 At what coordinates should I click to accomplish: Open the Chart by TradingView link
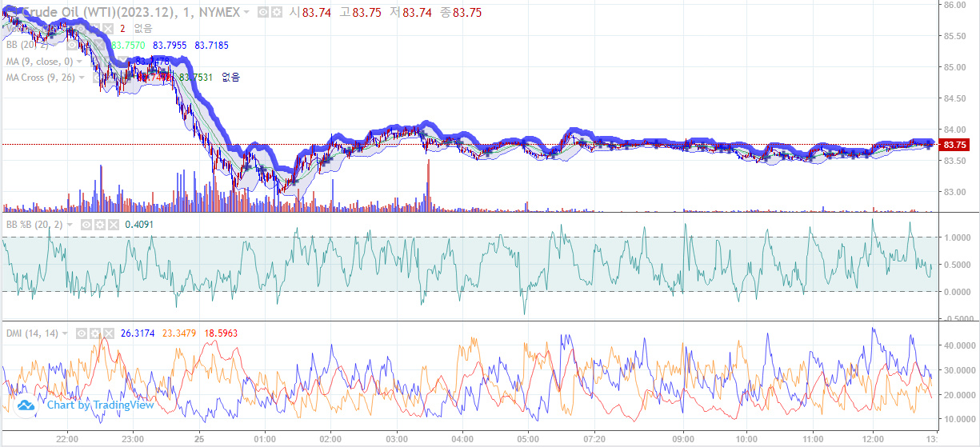(100, 405)
